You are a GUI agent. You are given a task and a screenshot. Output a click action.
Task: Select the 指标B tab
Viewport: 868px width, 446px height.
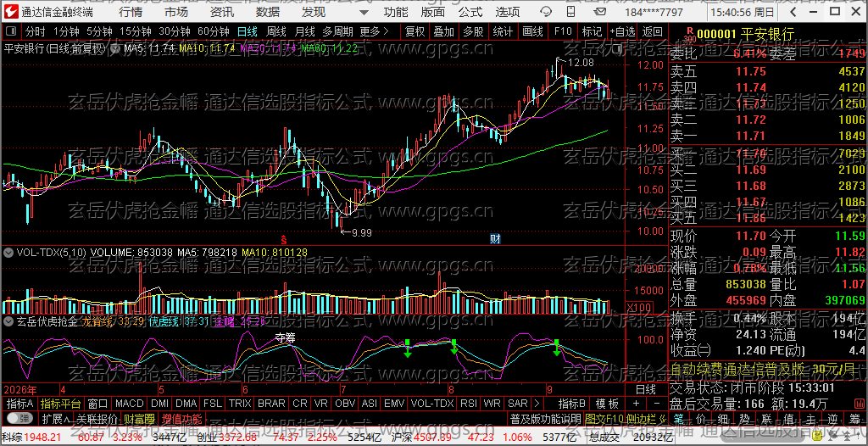click(x=572, y=404)
